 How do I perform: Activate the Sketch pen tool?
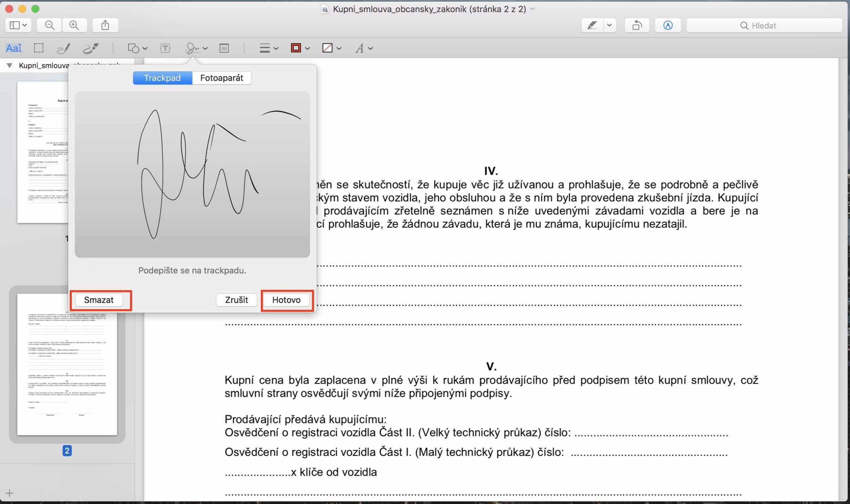tap(63, 48)
